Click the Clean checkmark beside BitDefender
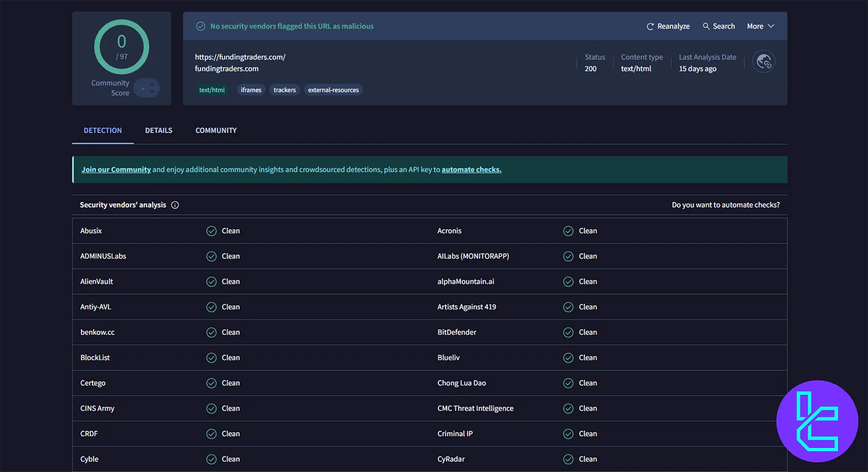This screenshot has height=472, width=868. tap(568, 332)
